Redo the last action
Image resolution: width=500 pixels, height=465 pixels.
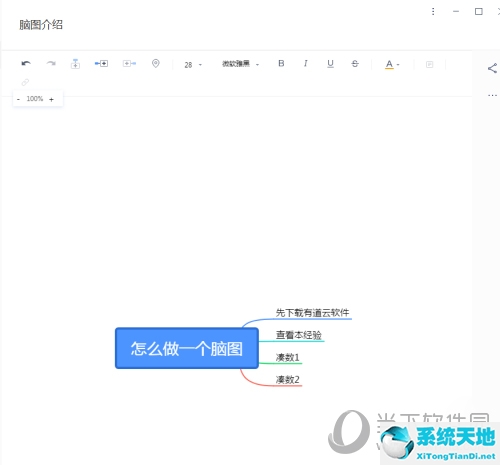51,63
